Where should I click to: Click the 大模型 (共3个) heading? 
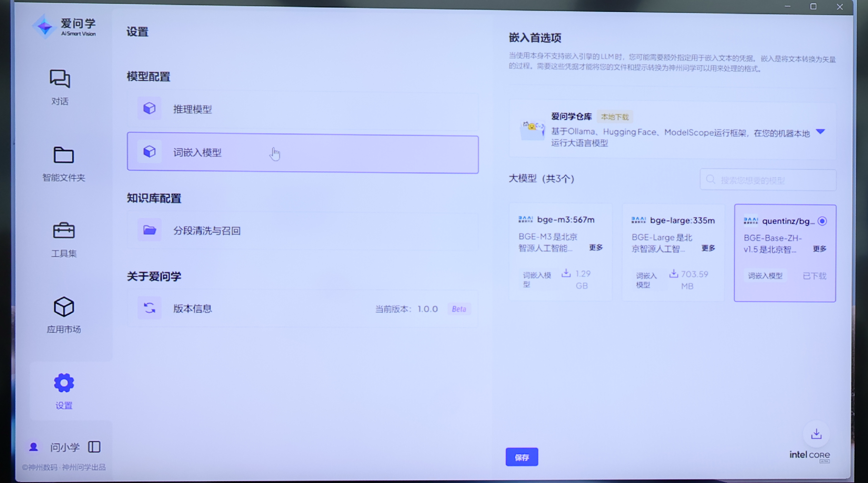(541, 178)
